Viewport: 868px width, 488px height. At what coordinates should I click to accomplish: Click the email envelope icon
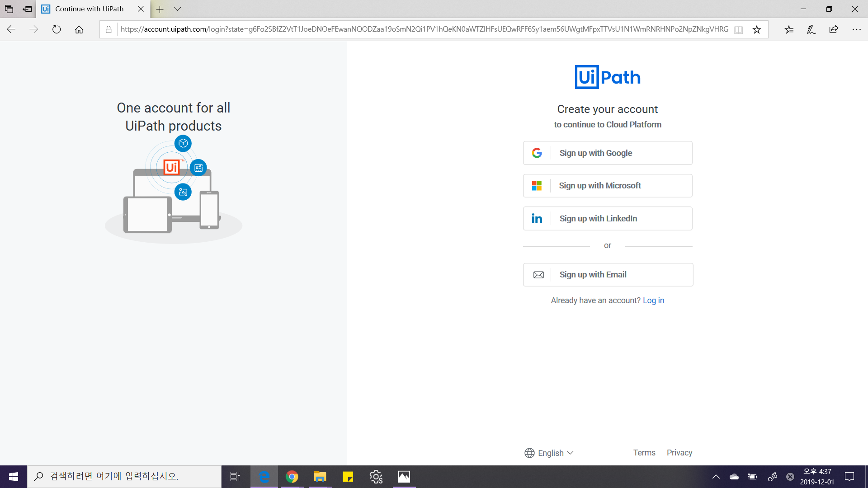pyautogui.click(x=538, y=275)
